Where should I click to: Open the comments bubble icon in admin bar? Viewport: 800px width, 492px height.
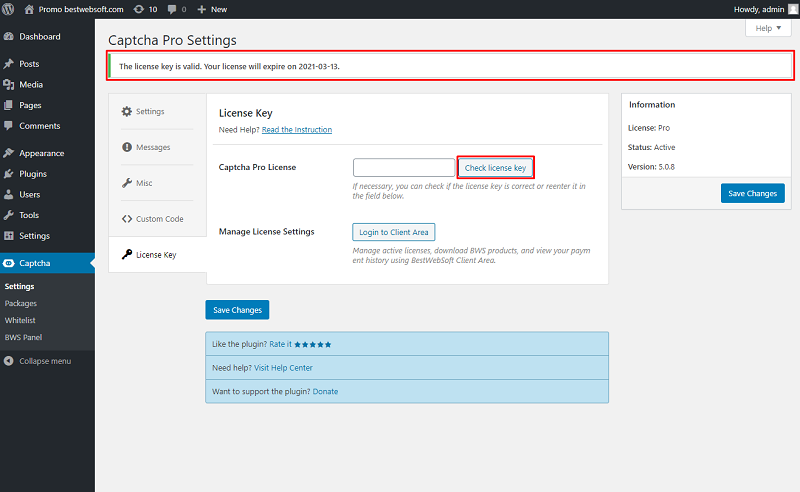[172, 9]
